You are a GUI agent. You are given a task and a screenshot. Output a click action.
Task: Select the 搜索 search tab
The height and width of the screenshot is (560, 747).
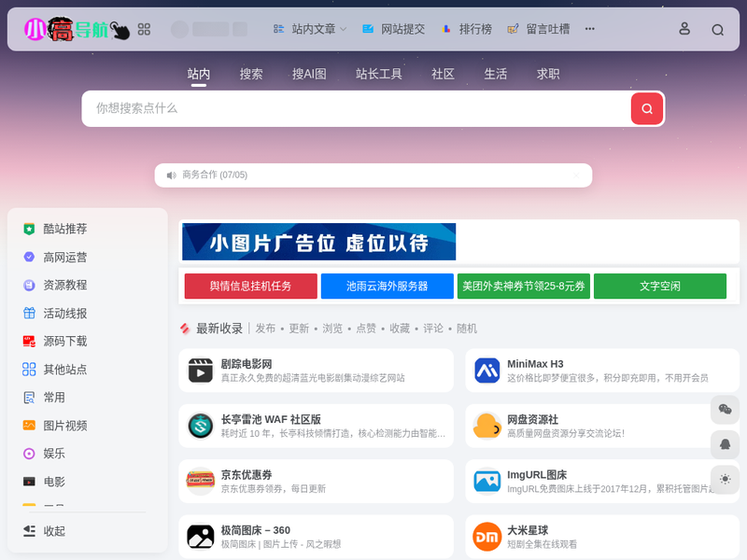pyautogui.click(x=251, y=74)
